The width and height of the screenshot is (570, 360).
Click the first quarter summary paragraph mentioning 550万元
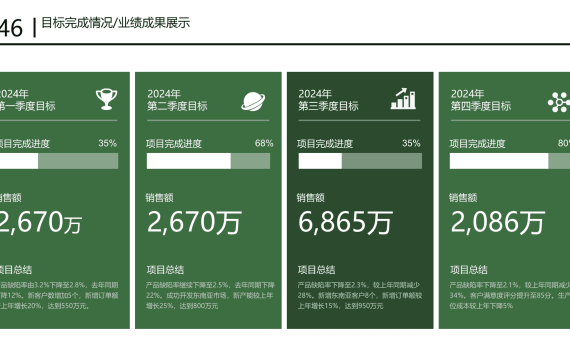(59, 295)
